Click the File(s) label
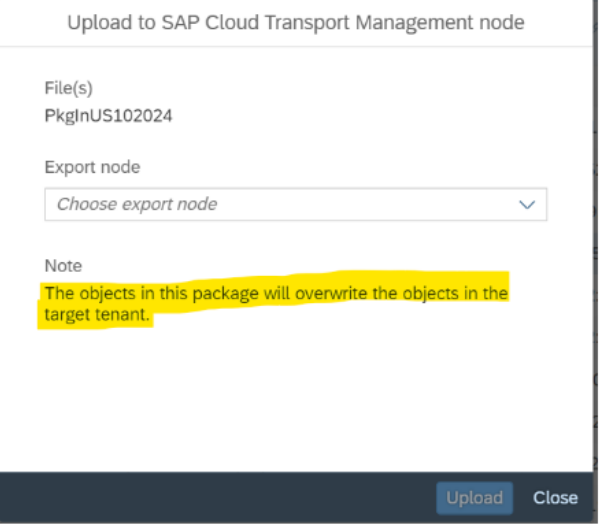607x527 pixels. [69, 88]
